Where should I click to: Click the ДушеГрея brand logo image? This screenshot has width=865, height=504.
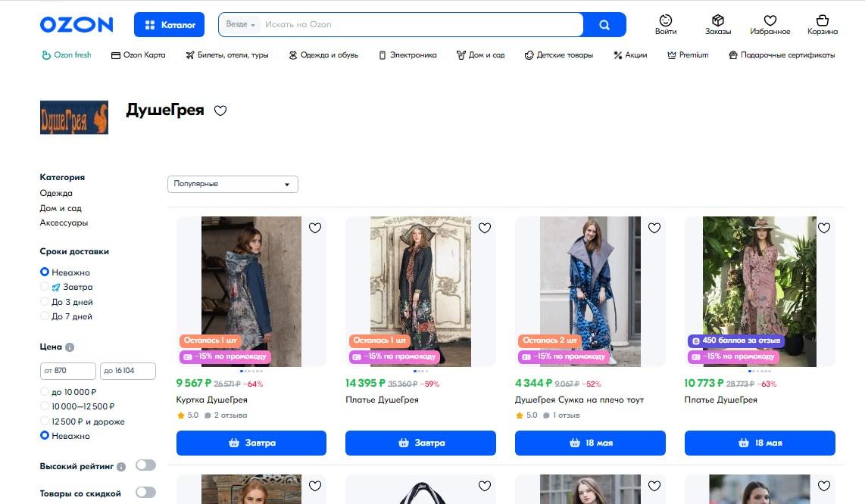(x=74, y=117)
